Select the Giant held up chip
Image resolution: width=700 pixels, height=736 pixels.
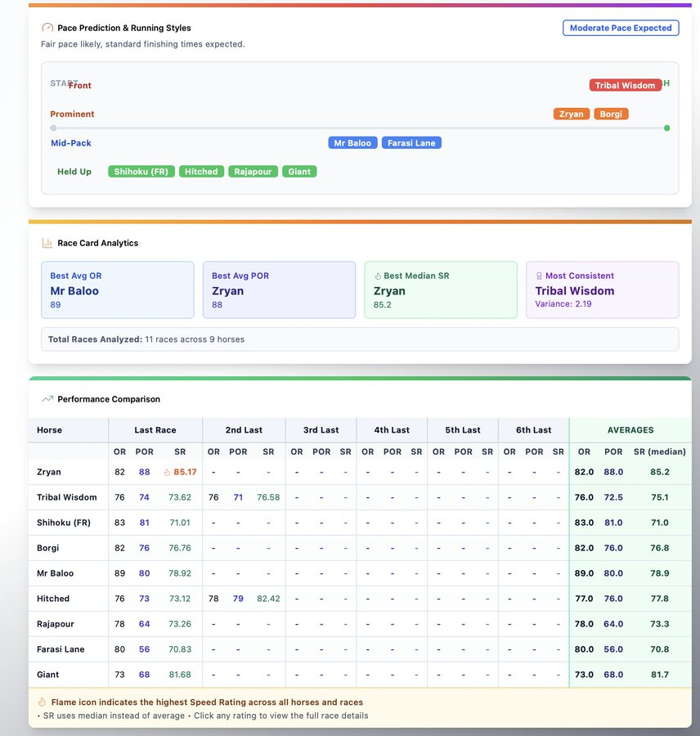299,172
